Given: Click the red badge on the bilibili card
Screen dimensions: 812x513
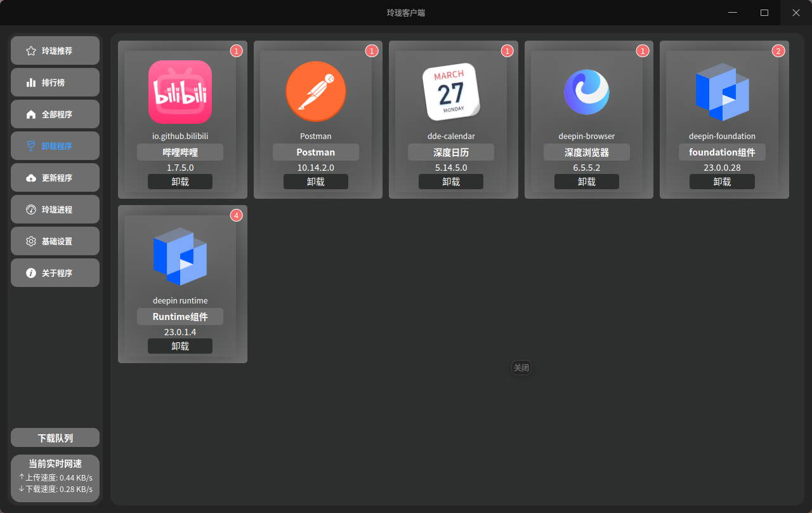Looking at the screenshot, I should [x=237, y=51].
